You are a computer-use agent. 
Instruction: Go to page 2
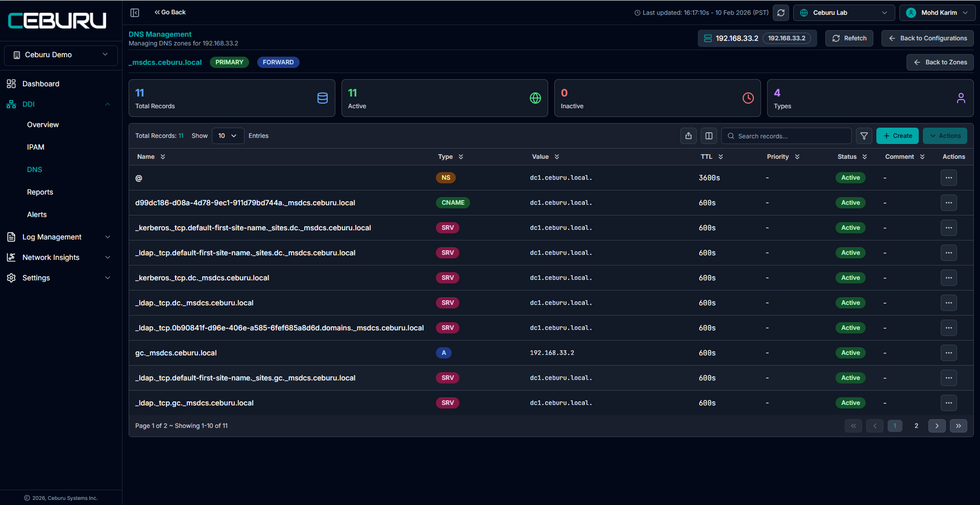pyautogui.click(x=916, y=426)
